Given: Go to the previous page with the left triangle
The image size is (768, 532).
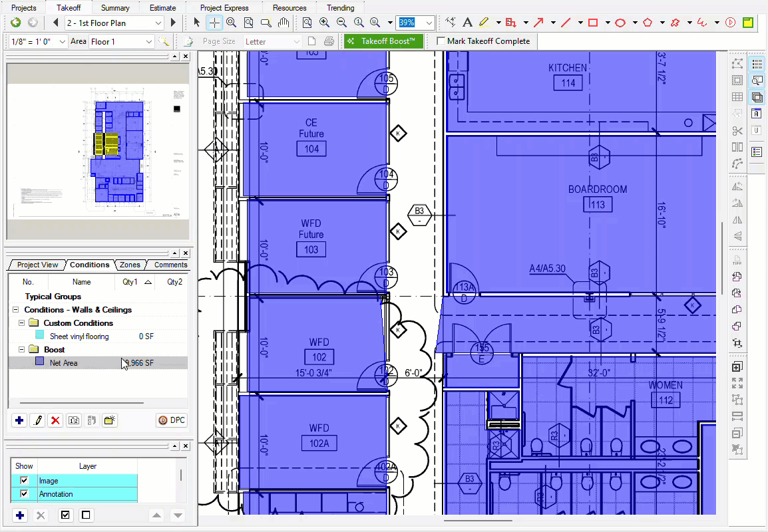Looking at the screenshot, I should [x=55, y=23].
